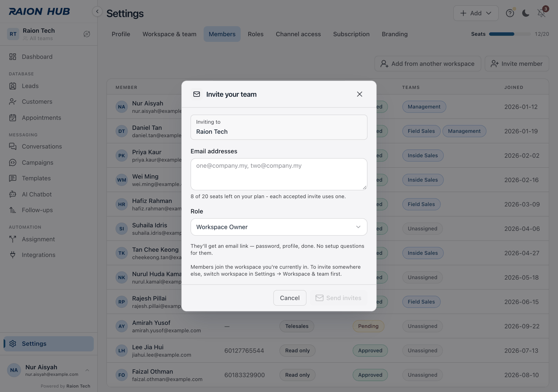Click into the Email addresses text area
558x392 pixels.
pos(279,174)
